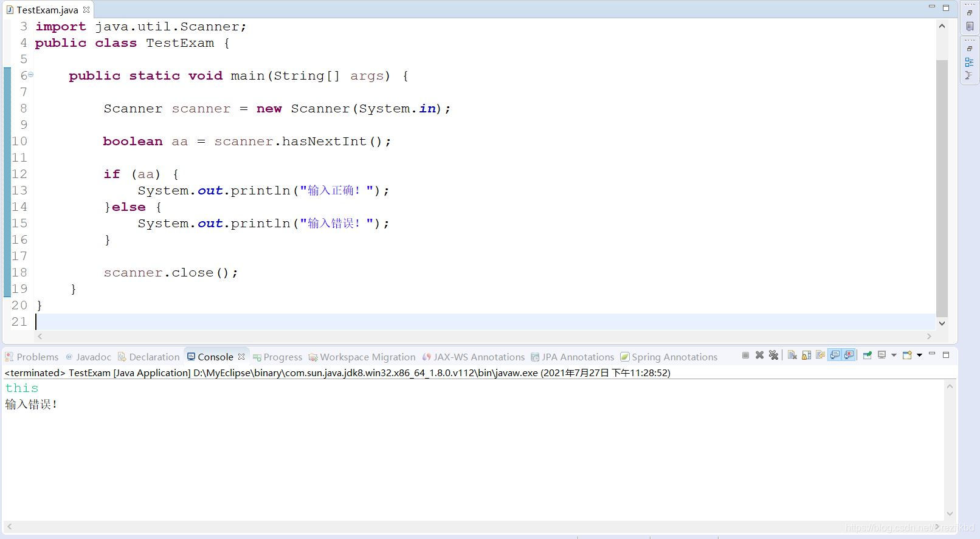Click the 'scanner.close();' line

(x=171, y=273)
